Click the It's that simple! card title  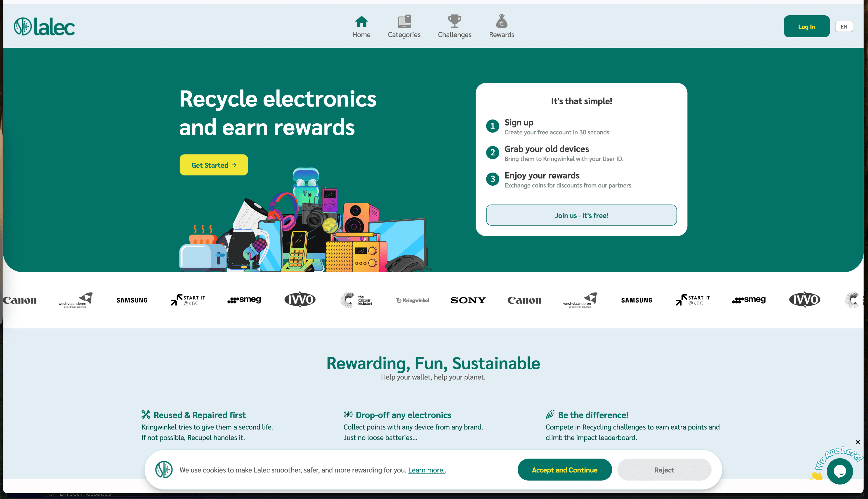(581, 101)
